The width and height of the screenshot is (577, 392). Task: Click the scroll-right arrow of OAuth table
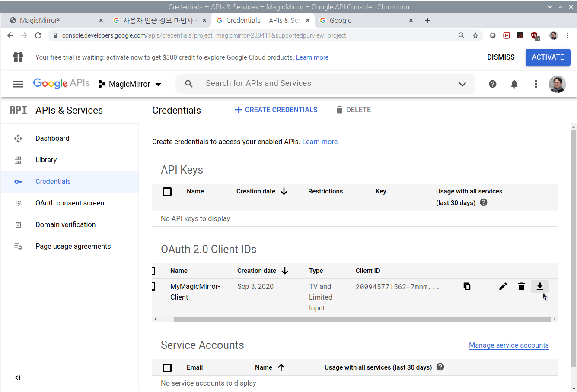click(555, 319)
